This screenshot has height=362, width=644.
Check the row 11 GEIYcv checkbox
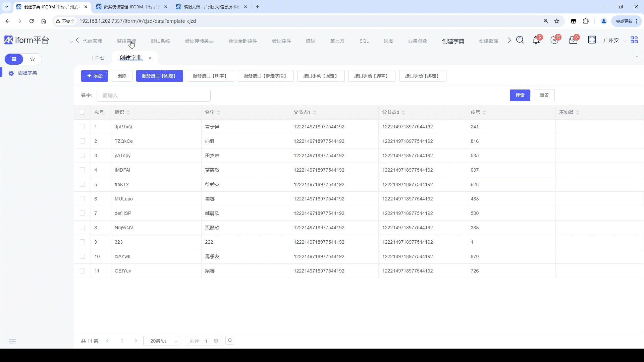coord(83,271)
